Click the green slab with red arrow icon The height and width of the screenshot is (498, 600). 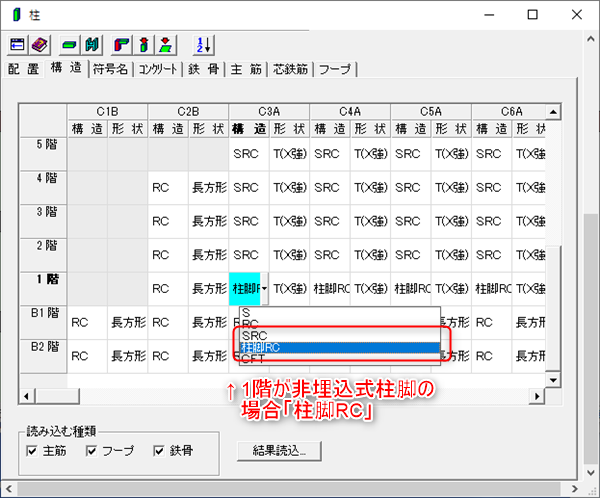tap(166, 45)
